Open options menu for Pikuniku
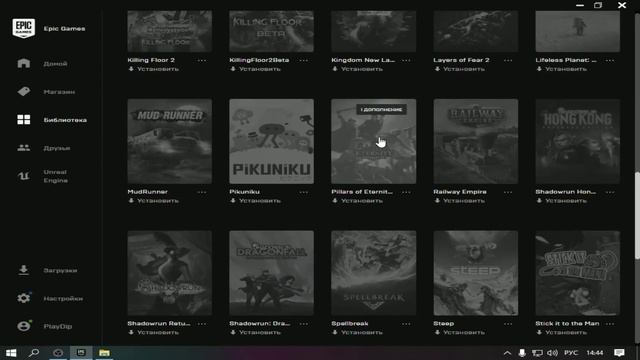This screenshot has width=640, height=360. (304, 192)
